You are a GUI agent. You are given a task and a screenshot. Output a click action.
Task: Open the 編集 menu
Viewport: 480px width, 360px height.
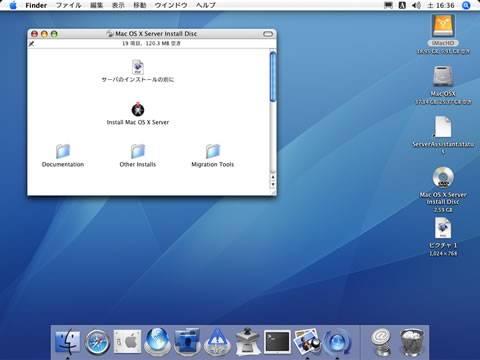pyautogui.click(x=97, y=5)
